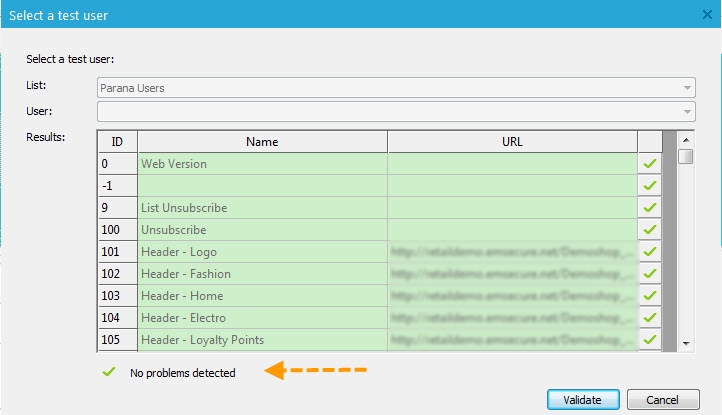Screen dimensions: 722x415
Task: Click the checkmark beside No problems detected
Action: [x=108, y=373]
